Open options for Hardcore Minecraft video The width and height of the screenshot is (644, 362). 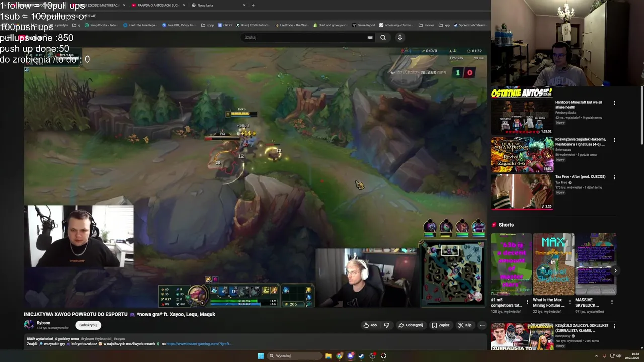614,103
